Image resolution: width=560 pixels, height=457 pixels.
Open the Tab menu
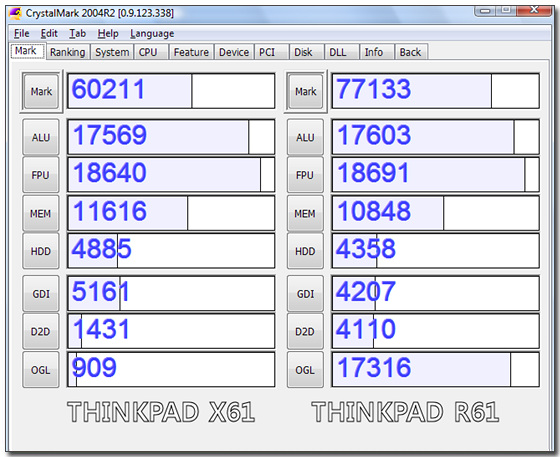coord(78,34)
